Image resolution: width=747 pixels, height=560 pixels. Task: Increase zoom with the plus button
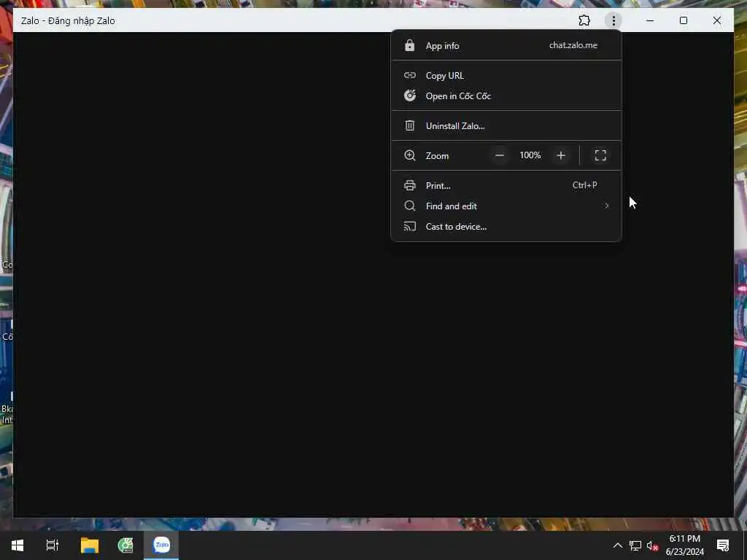click(x=561, y=155)
